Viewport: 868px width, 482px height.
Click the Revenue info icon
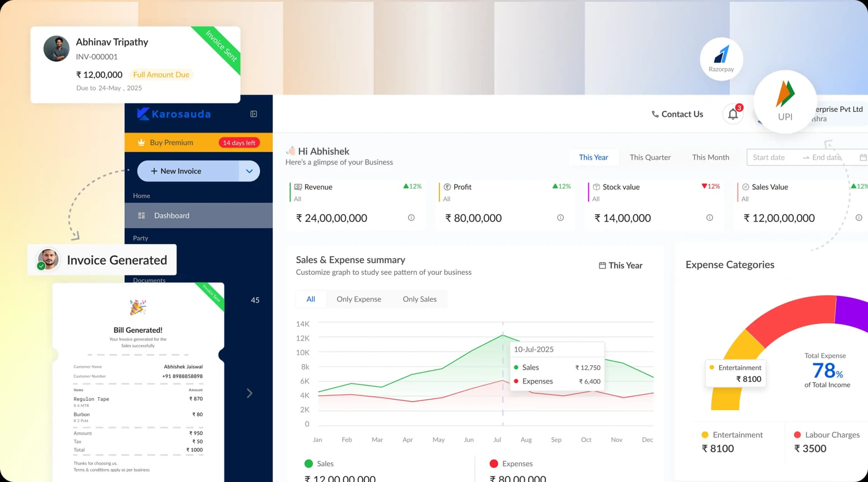tap(411, 217)
